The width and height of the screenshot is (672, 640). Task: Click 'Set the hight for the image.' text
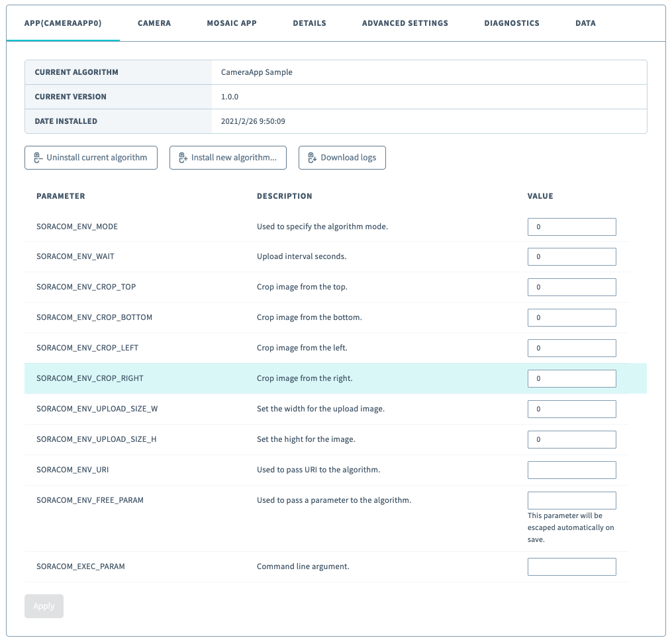(x=306, y=439)
